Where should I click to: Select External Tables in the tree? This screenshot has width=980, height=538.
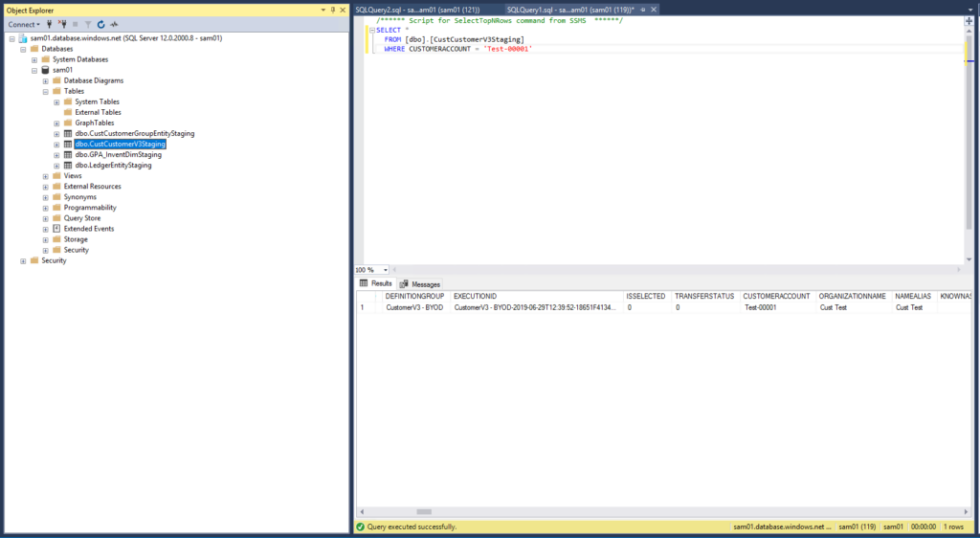(99, 112)
